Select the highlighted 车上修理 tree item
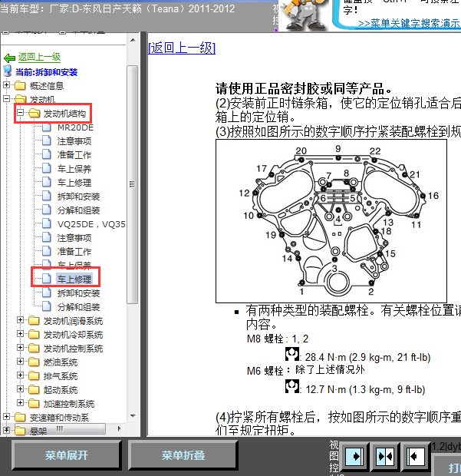 coord(74,279)
